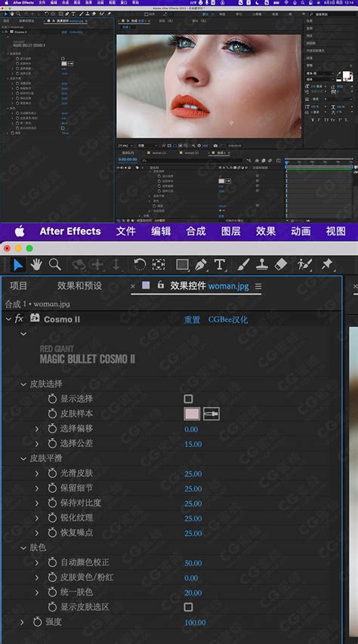Click the enlarged 自动颜色校正 value 50.00
Viewport: 358px width, 644px height.
[x=193, y=563]
